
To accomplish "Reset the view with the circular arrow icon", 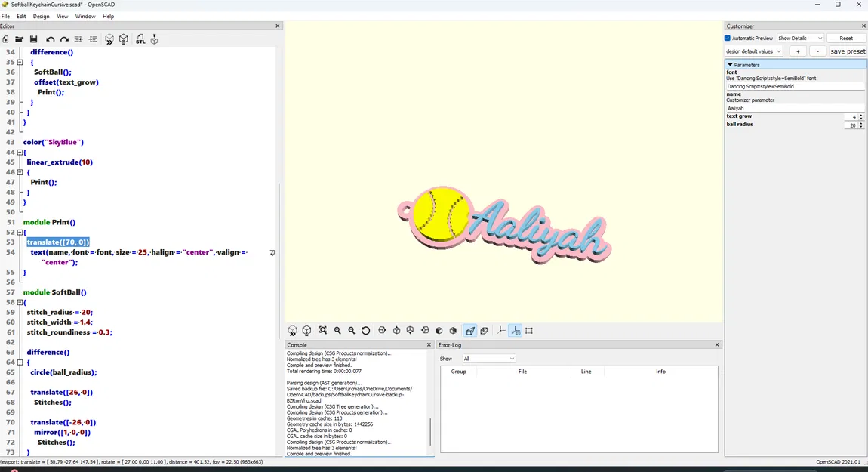I will point(366,331).
